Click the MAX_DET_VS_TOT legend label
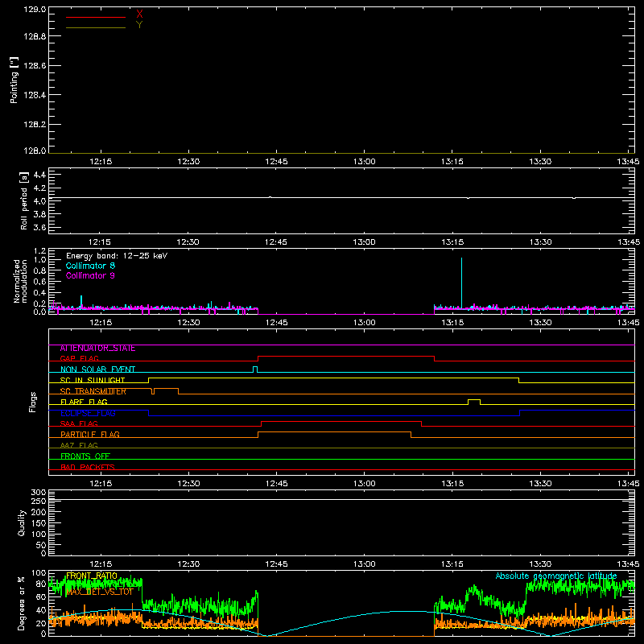 tap(100, 592)
